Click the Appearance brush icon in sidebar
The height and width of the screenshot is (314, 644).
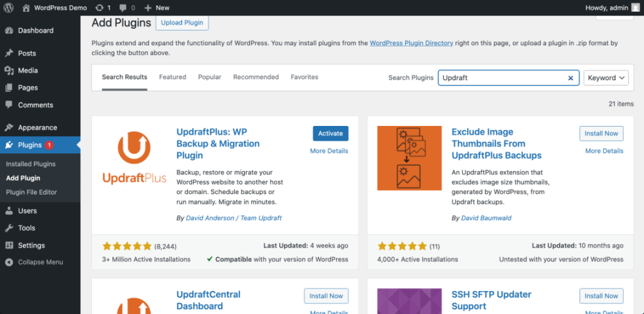tap(9, 127)
